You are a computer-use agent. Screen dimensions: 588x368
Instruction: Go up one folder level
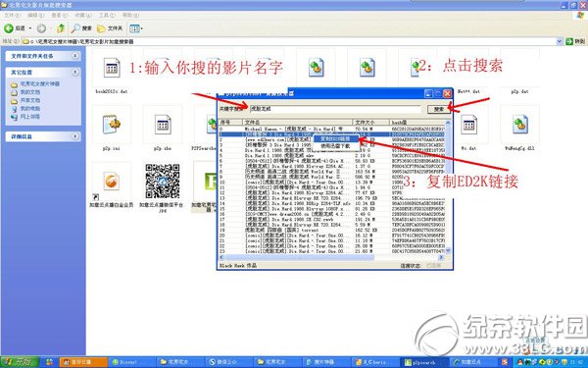(61, 28)
